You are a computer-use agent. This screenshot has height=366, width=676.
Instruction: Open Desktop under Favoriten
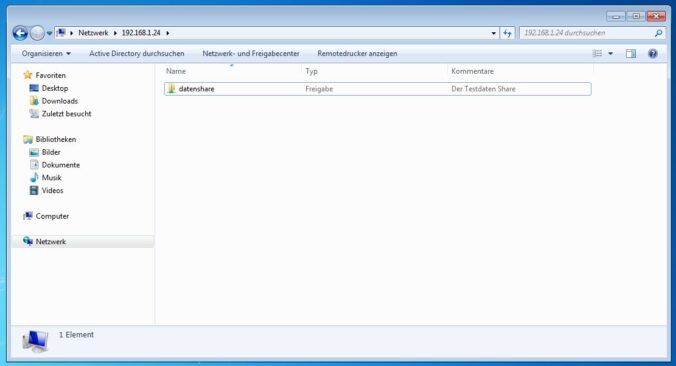click(x=55, y=88)
